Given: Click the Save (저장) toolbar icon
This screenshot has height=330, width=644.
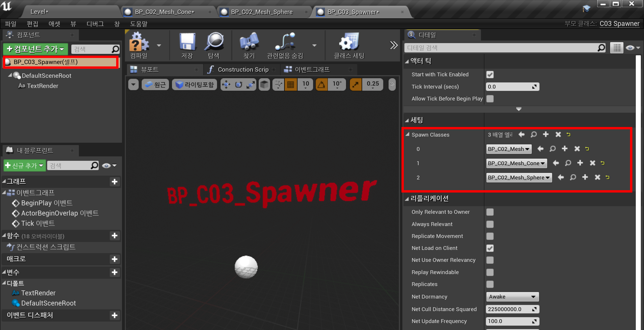Looking at the screenshot, I should (187, 43).
